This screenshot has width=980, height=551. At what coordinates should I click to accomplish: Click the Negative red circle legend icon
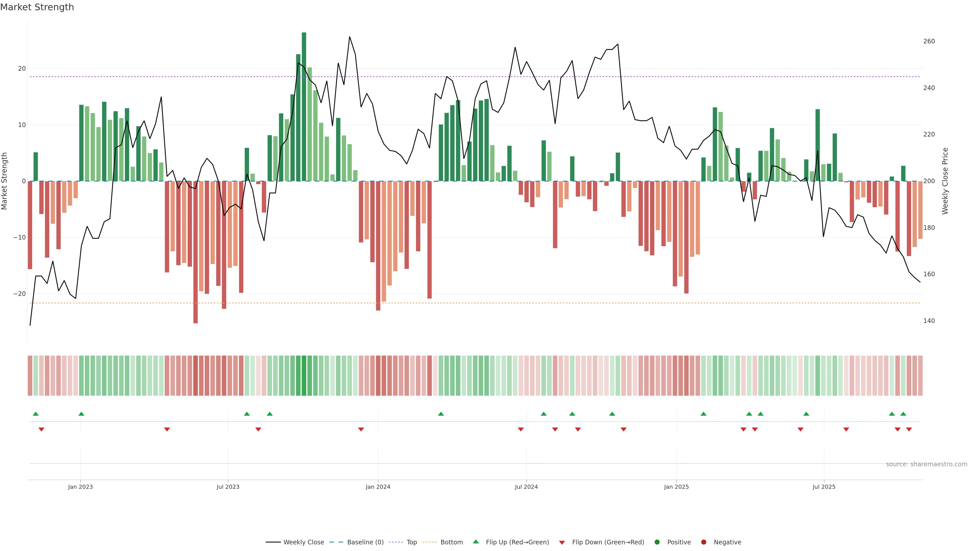(703, 542)
